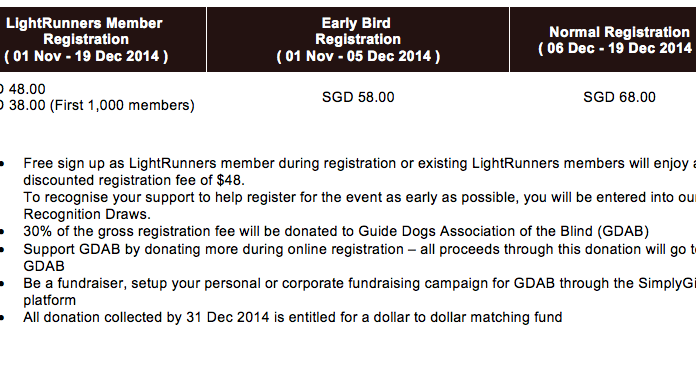Click the SGD 68.00 normal price
The image size is (696, 370).
619,97
